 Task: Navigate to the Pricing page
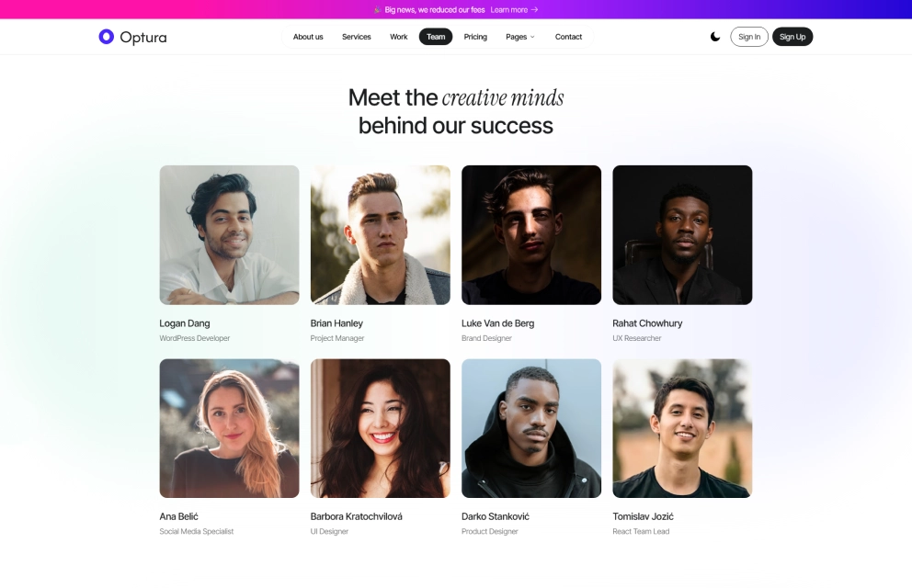pyautogui.click(x=475, y=37)
